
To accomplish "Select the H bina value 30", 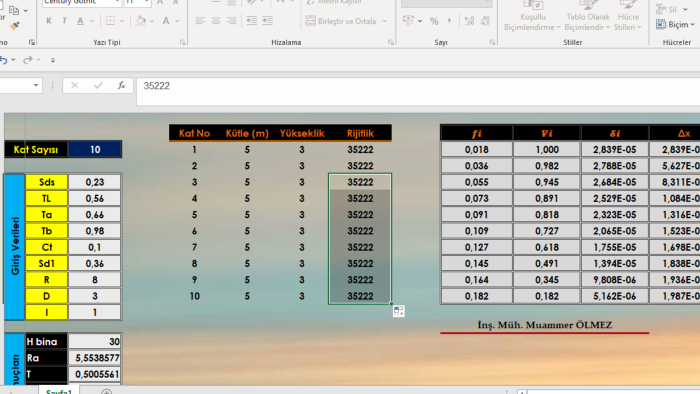I will coord(94,342).
